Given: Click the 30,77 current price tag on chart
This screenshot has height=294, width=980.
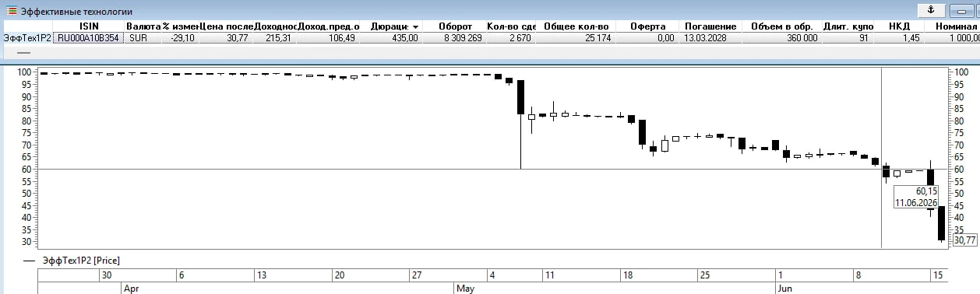Looking at the screenshot, I should pyautogui.click(x=964, y=240).
